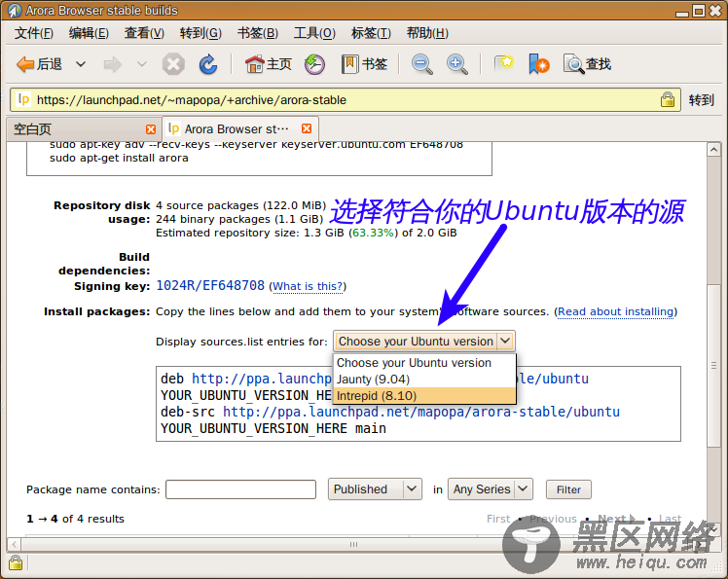Viewport: 728px width, 579px height.
Task: Select 'Choose your Ubuntu version' list option
Action: click(424, 363)
